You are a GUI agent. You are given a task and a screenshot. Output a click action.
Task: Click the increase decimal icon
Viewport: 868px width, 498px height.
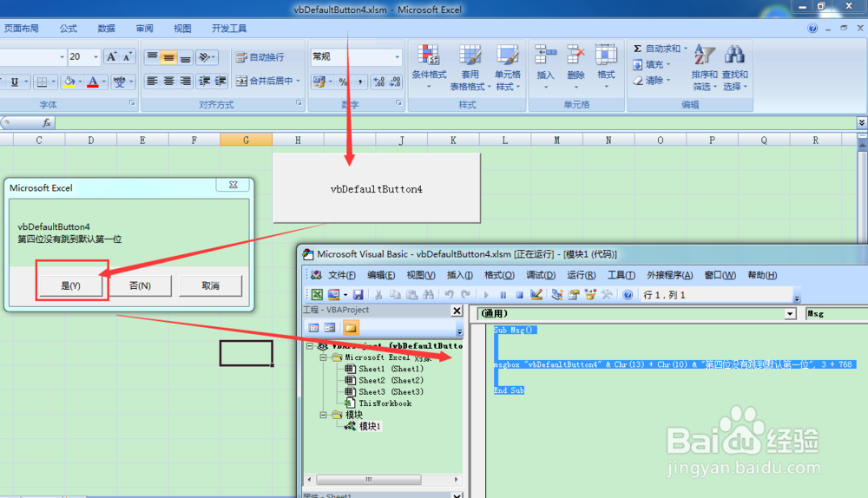coord(378,82)
